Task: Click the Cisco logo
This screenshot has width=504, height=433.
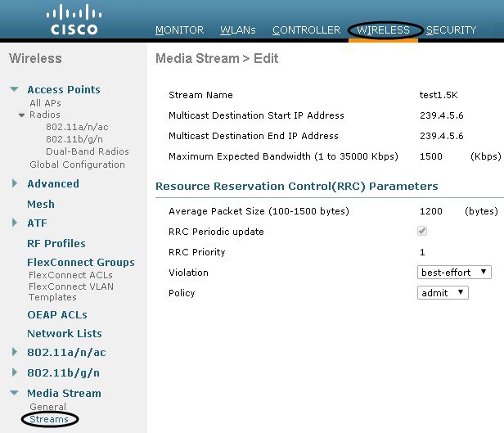Action: pos(74,20)
